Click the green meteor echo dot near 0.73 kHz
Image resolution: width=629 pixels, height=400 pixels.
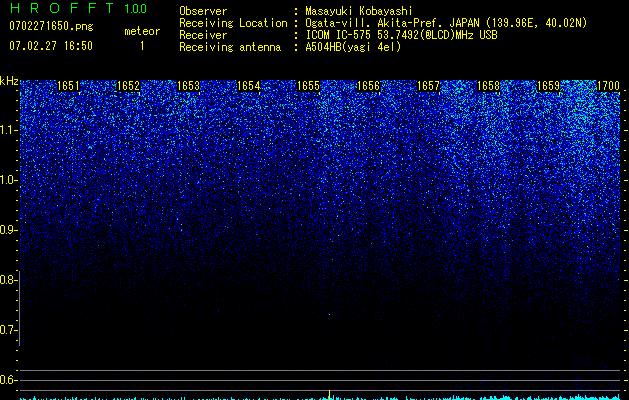click(329, 315)
